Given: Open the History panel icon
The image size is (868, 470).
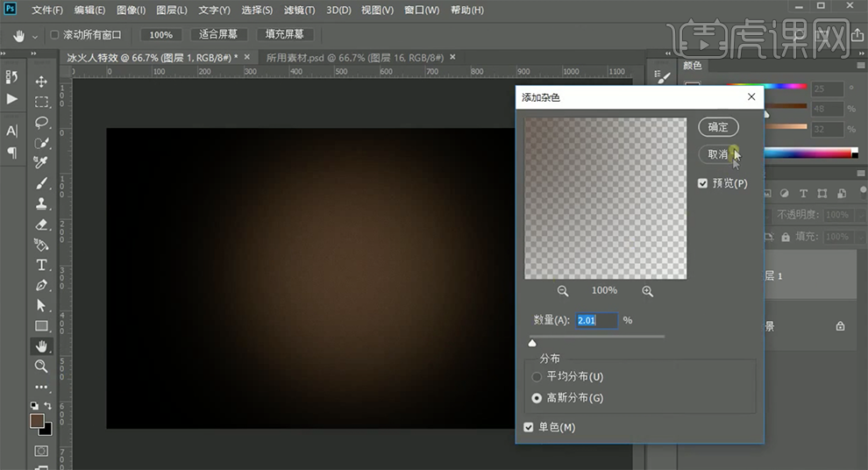Looking at the screenshot, I should coord(11,77).
